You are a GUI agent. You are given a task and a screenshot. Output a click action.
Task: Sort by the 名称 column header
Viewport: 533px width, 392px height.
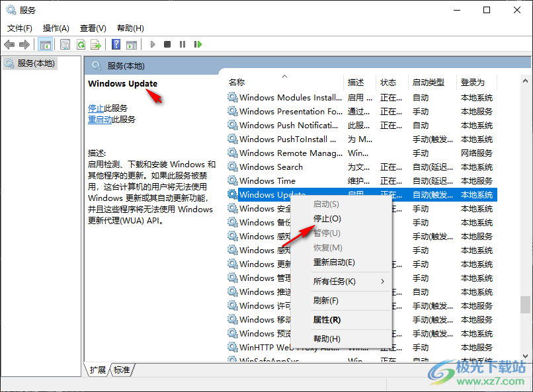284,82
